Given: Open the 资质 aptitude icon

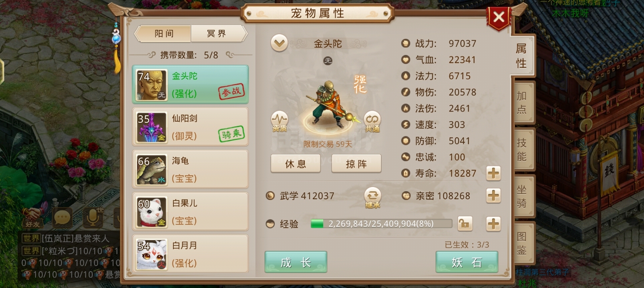Looking at the screenshot, I should [279, 122].
